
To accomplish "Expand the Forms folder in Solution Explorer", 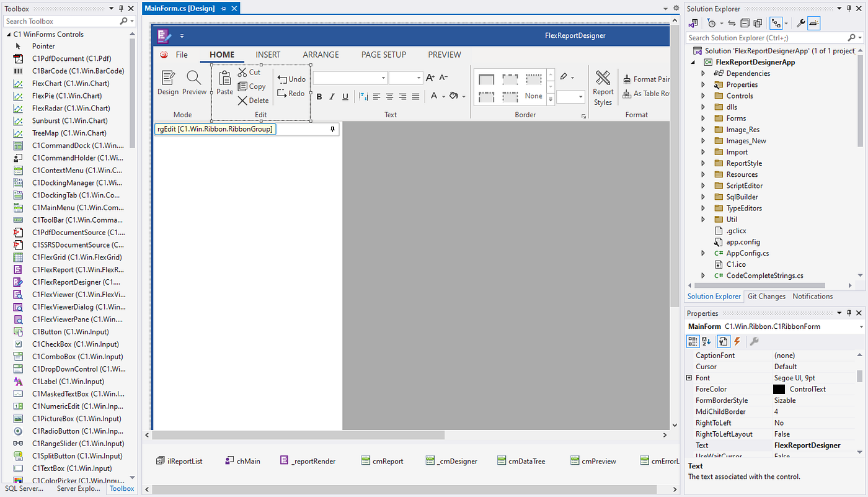I will 702,118.
